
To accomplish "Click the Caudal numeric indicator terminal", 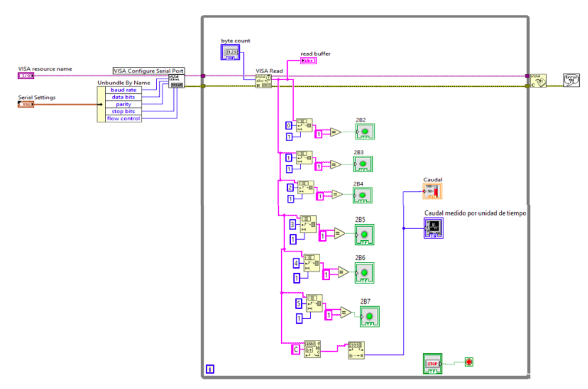I will point(432,191).
